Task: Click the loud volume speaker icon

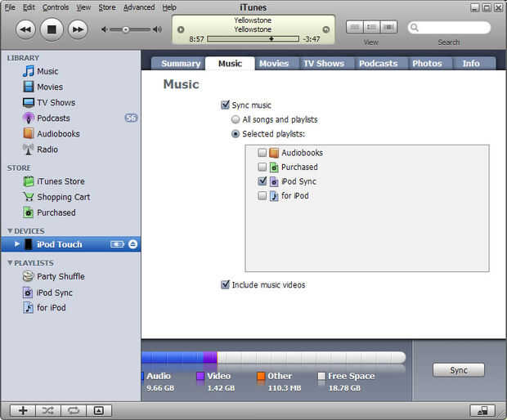Action: (158, 29)
